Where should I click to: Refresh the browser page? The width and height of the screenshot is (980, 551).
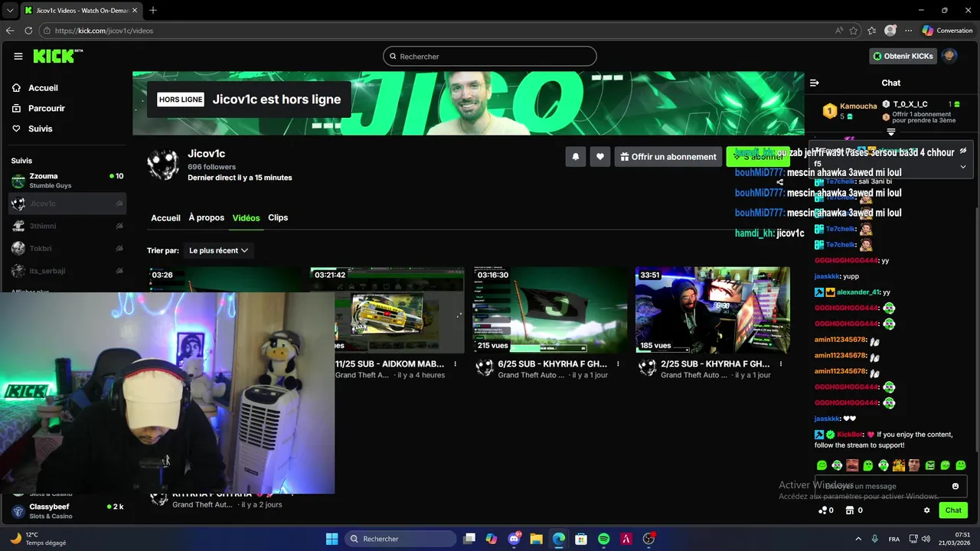point(28,31)
